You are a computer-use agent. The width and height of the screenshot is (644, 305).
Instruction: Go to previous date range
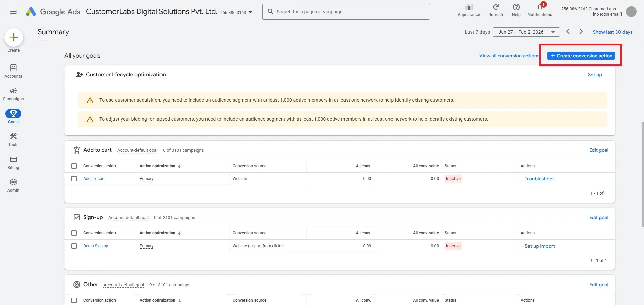pos(568,31)
